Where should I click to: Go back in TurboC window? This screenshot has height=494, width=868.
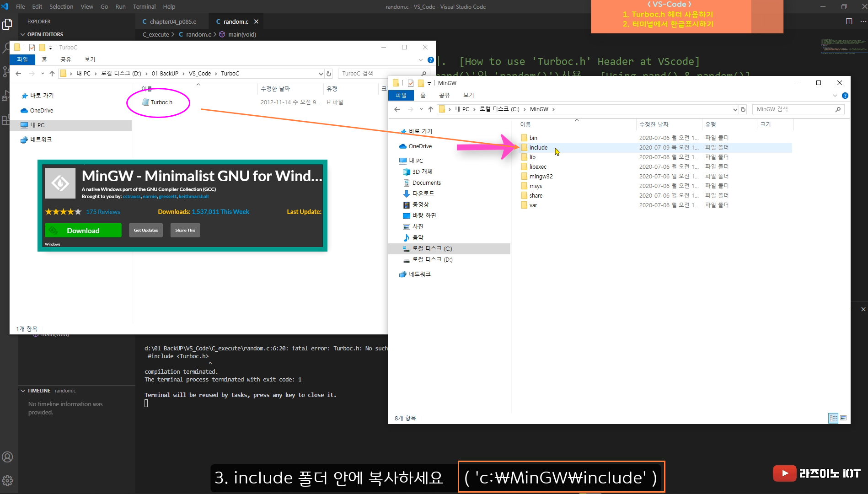coord(18,74)
